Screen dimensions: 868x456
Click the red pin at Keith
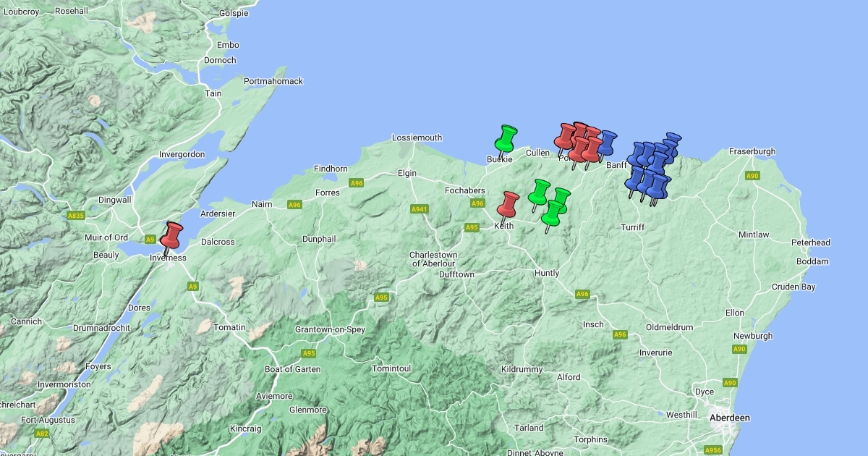click(509, 204)
